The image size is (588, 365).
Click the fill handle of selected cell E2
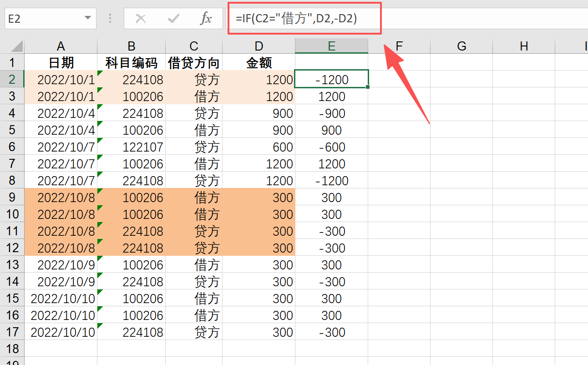click(368, 86)
